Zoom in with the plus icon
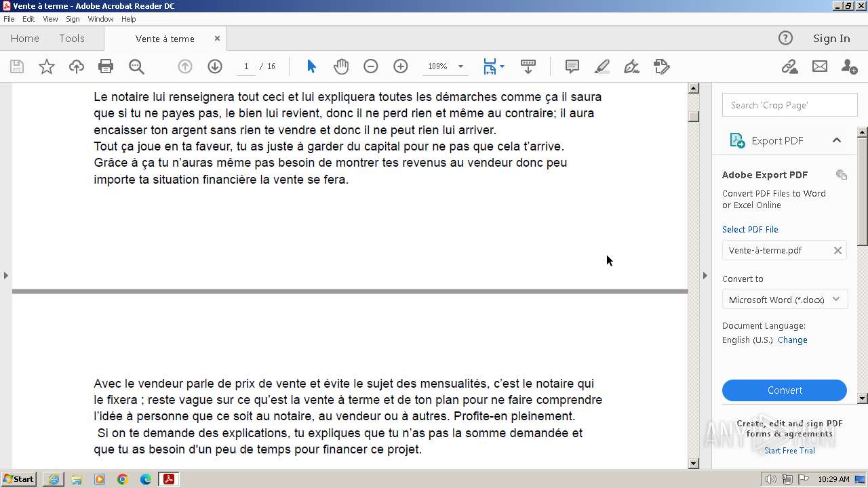This screenshot has height=488, width=868. pyautogui.click(x=401, y=66)
